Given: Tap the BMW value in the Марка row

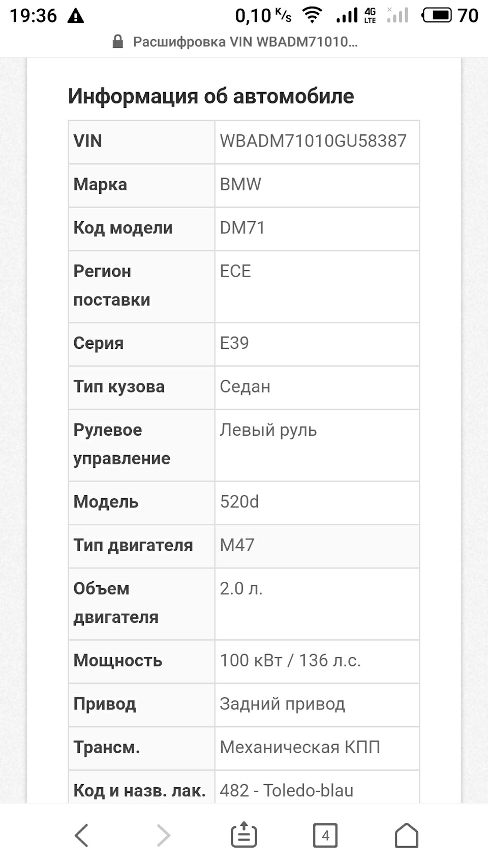Looking at the screenshot, I should pos(240,185).
